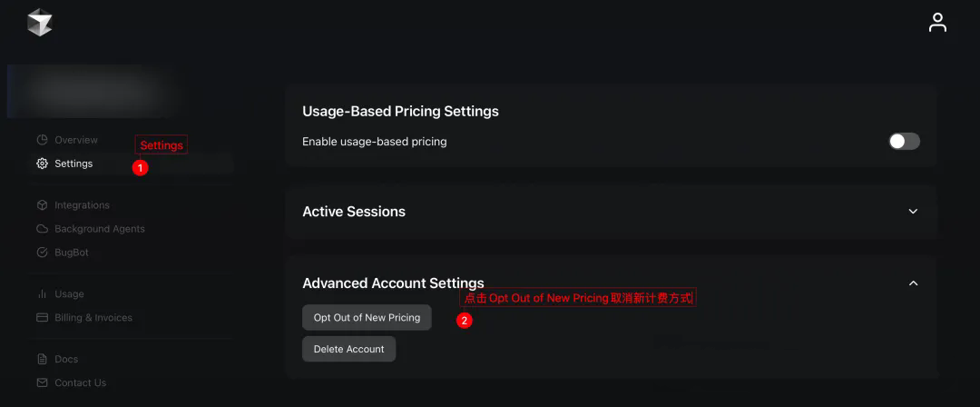This screenshot has height=407, width=980.
Task: Click the Delete Account button
Action: [x=348, y=349]
